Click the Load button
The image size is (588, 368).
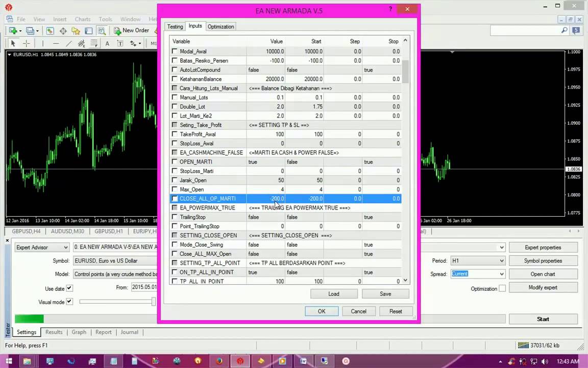[x=334, y=294]
